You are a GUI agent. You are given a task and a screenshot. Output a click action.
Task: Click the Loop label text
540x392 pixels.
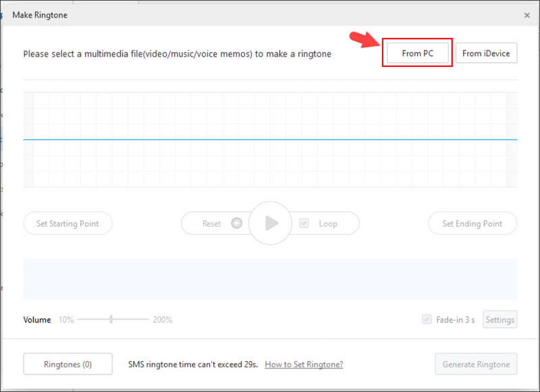point(328,223)
